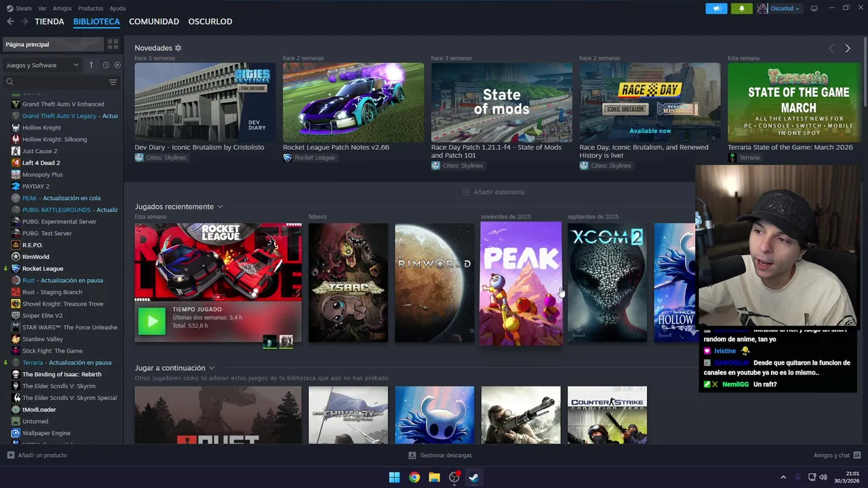868x488 pixels.
Task: Select Left 4 Dead 2 in library
Action: 41,163
